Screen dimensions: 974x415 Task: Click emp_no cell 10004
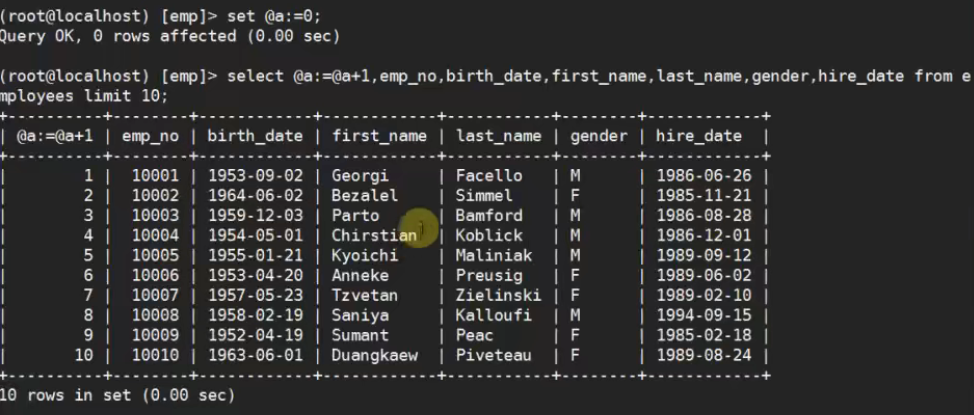[155, 235]
